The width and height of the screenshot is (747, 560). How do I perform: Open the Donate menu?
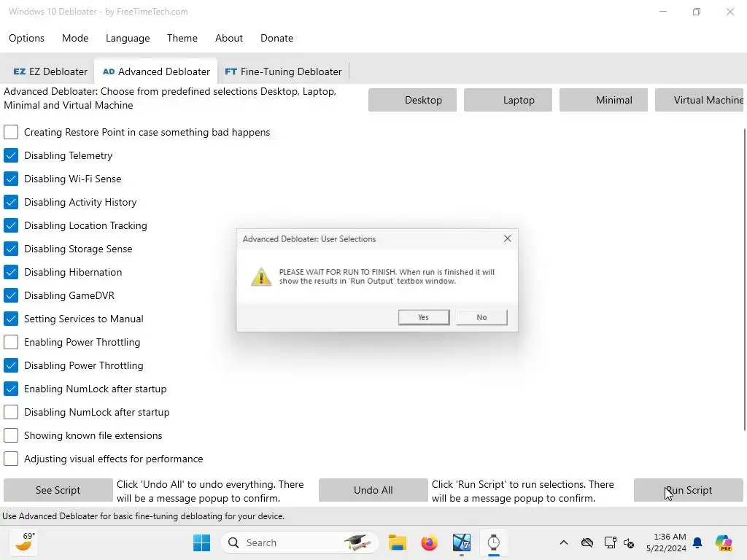[276, 38]
